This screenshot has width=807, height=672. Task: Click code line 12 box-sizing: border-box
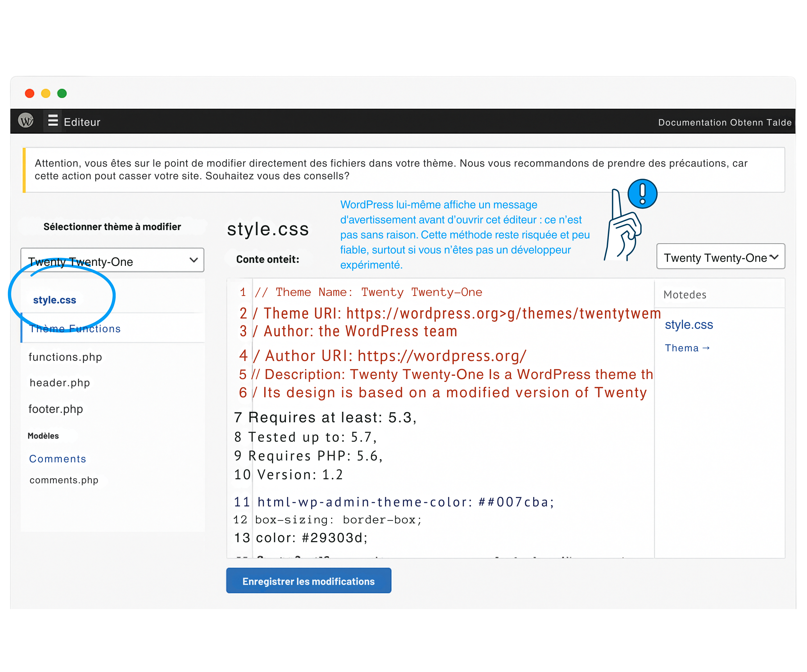(328, 520)
